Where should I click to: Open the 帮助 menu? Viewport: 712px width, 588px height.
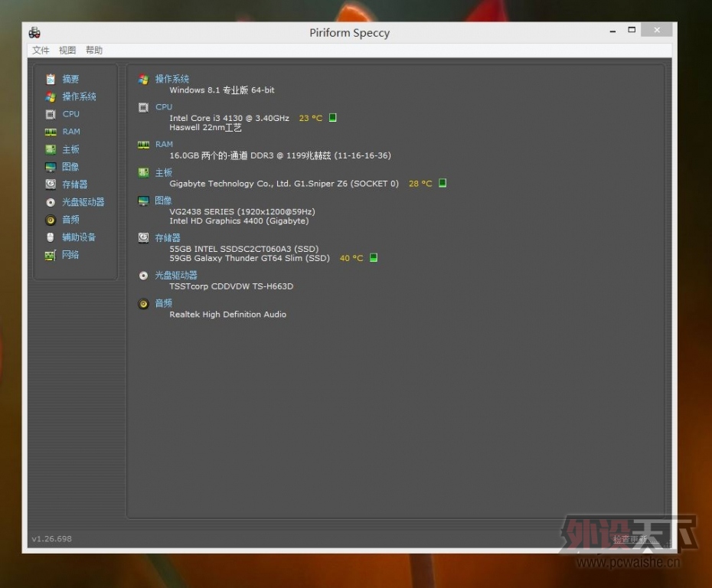pos(94,50)
